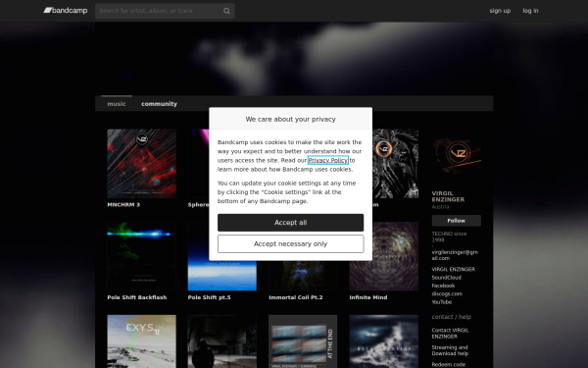
Task: Switch to the community tab
Action: point(159,104)
